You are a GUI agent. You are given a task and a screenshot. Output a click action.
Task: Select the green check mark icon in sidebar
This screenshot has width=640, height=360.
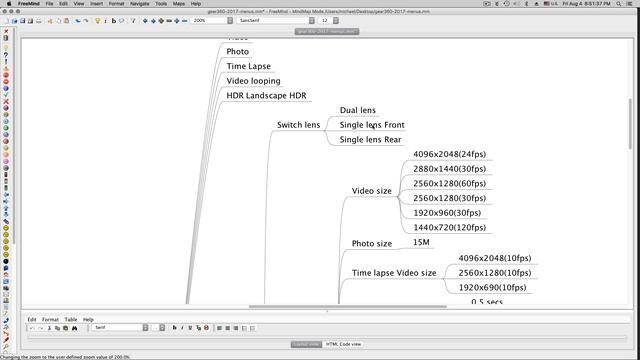tap(6, 95)
